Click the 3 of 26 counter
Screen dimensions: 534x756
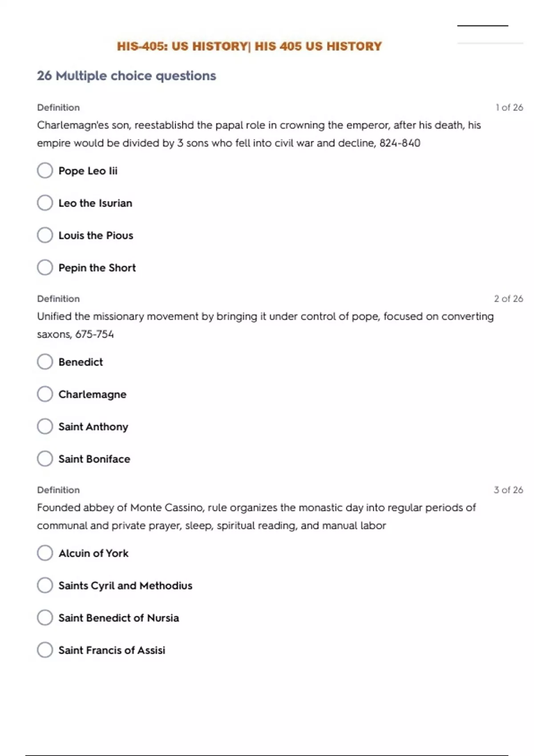[x=508, y=490]
